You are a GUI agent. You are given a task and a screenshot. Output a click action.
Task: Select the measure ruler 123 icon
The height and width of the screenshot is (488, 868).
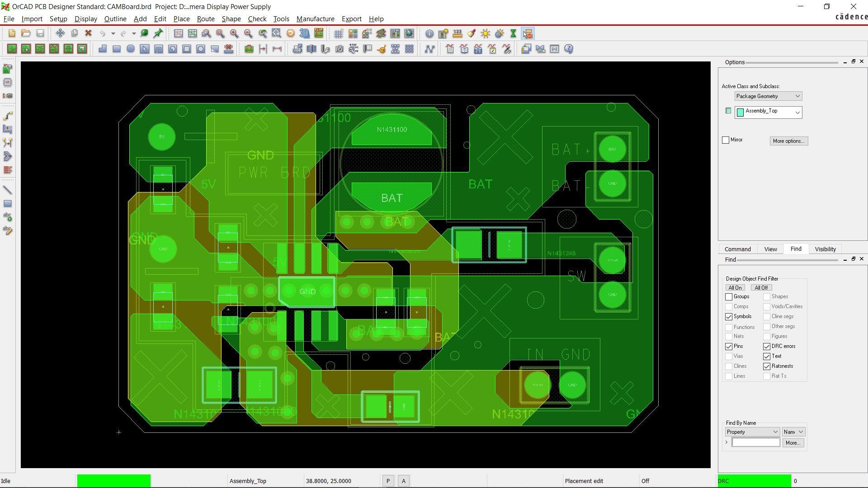pos(458,33)
